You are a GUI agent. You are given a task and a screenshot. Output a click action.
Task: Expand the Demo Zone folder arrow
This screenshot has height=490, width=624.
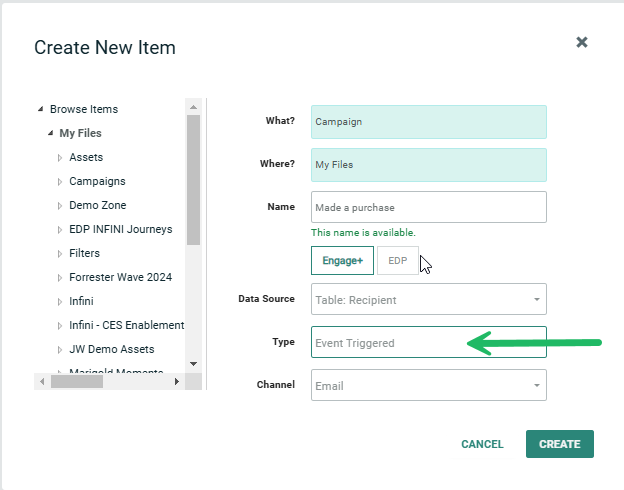pyautogui.click(x=60, y=206)
